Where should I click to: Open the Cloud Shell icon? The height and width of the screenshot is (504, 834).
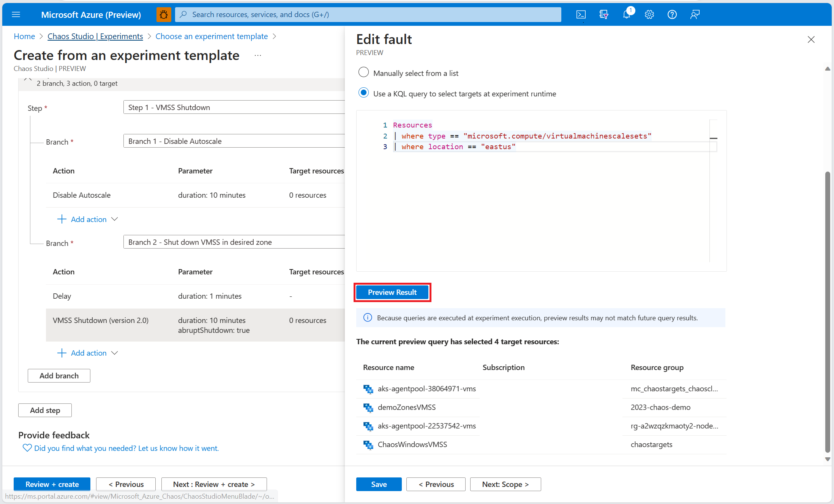(581, 14)
